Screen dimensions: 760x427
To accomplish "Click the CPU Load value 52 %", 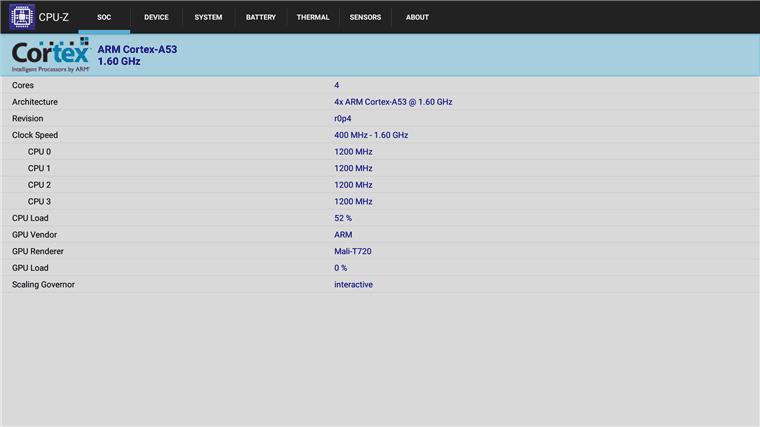I will click(x=343, y=218).
